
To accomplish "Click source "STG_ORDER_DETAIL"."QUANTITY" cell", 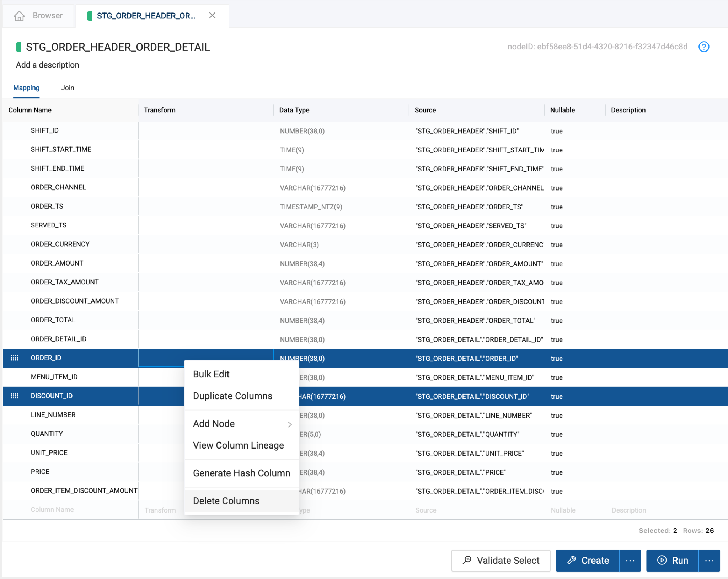I will click(x=467, y=434).
